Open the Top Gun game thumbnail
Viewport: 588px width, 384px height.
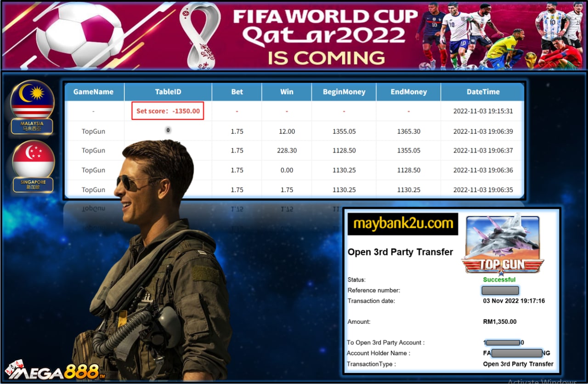[503, 245]
